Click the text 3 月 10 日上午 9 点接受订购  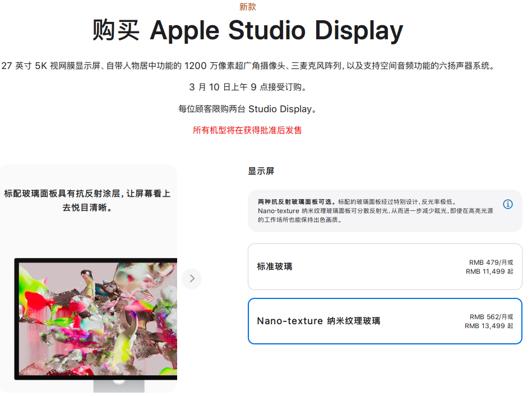[x=248, y=88]
